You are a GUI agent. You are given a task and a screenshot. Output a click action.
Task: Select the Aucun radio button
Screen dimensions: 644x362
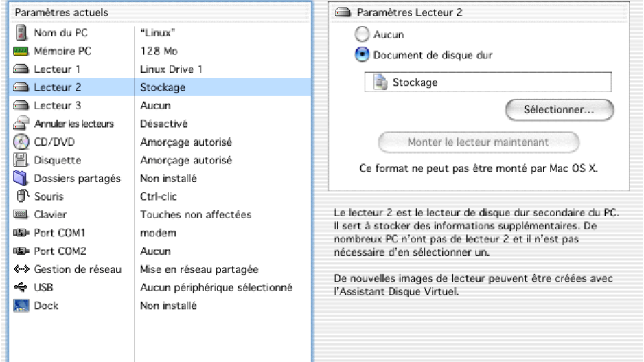[x=363, y=34]
